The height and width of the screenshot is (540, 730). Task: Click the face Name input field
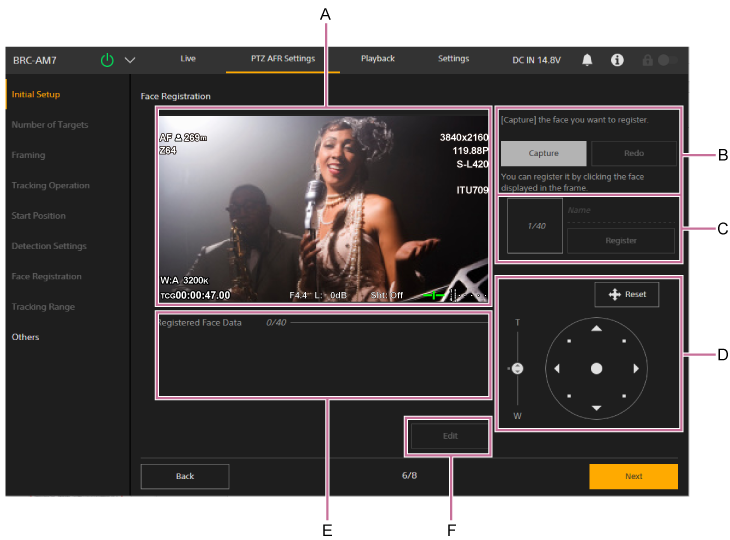point(620,211)
